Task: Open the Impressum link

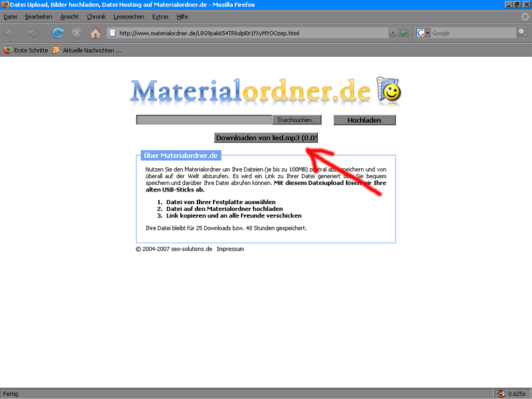Action: 230,249
